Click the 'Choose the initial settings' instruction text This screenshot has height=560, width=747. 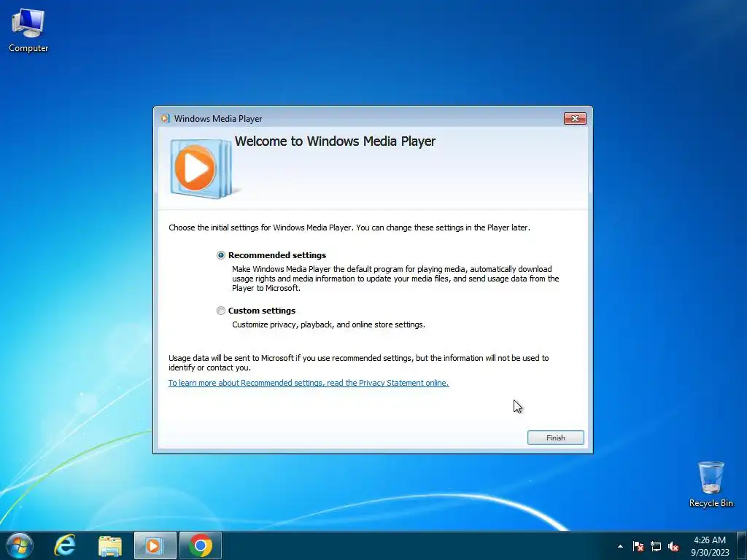[349, 227]
